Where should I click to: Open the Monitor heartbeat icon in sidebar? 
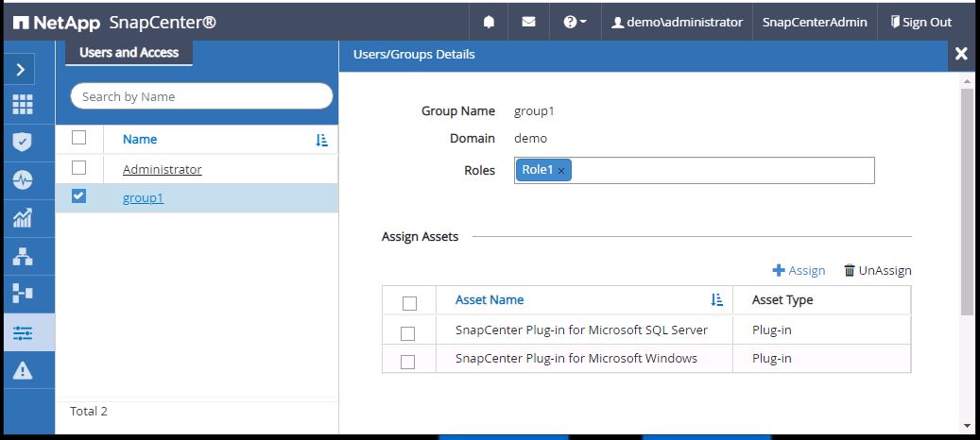[23, 179]
